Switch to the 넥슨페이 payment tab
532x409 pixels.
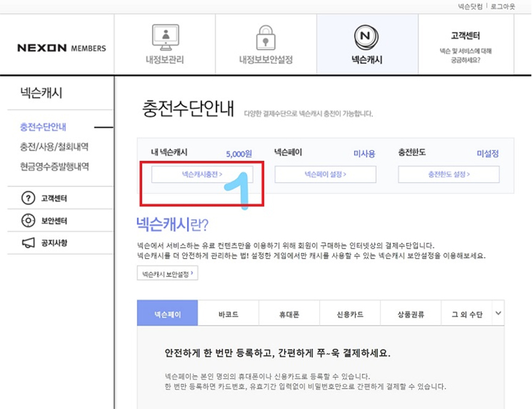pos(168,313)
